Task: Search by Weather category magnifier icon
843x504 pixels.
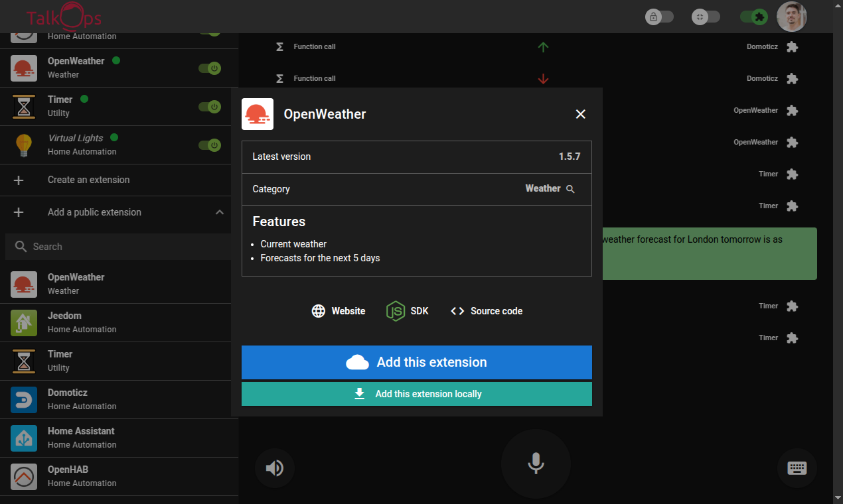Action: click(x=570, y=189)
